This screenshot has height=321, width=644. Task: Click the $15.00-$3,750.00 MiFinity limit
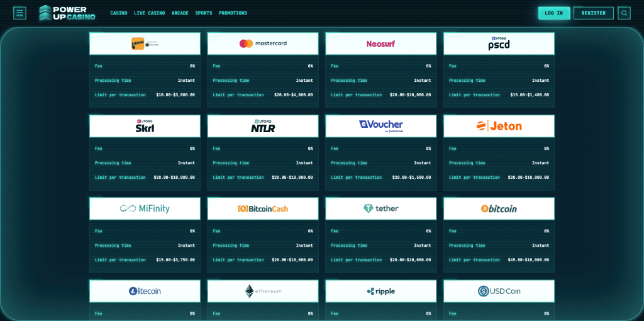point(175,260)
